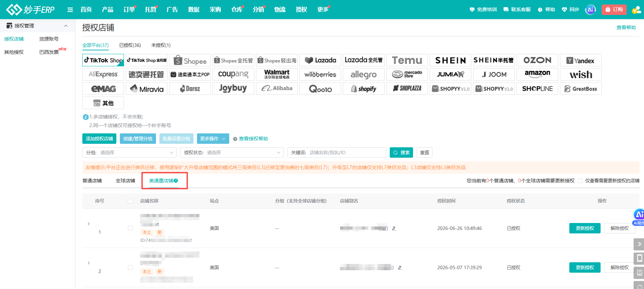Select the Lazada platform tile
The width and height of the screenshot is (644, 289).
pos(320,60)
